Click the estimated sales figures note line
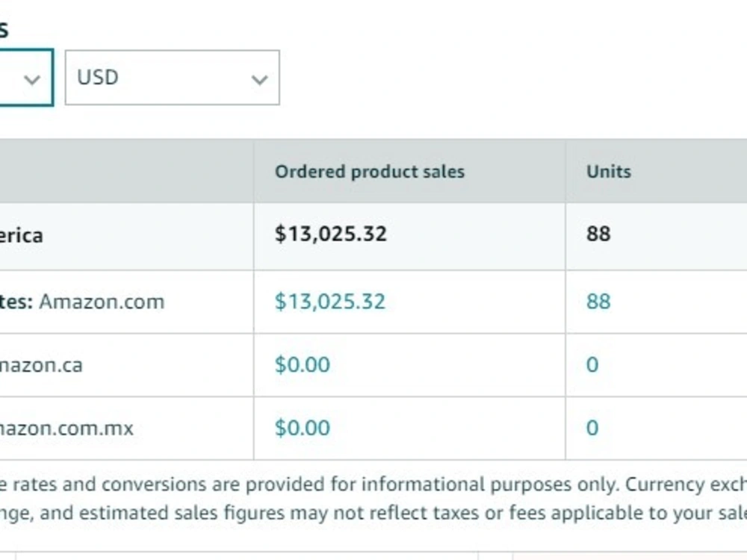The height and width of the screenshot is (560, 747). click(x=373, y=513)
